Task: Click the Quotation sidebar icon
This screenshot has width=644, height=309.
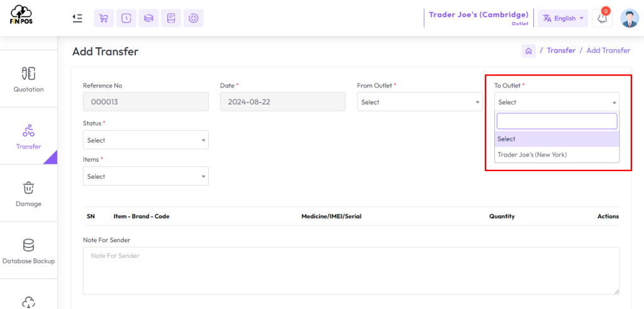Action: (x=28, y=74)
